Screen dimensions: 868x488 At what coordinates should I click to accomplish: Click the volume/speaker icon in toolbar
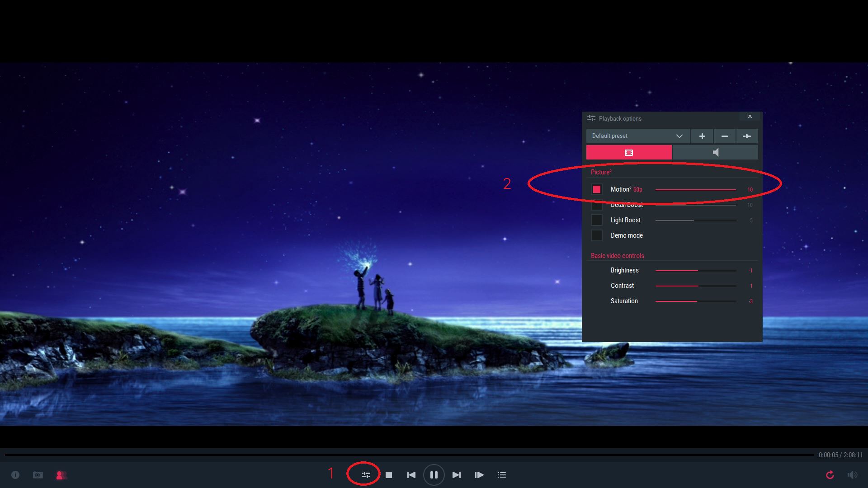(x=853, y=474)
